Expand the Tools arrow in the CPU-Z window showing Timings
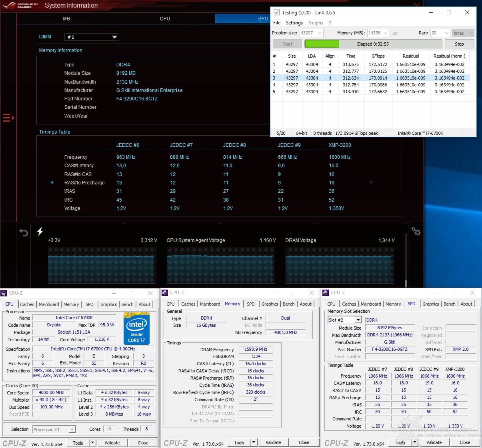The image size is (482, 448). click(254, 442)
